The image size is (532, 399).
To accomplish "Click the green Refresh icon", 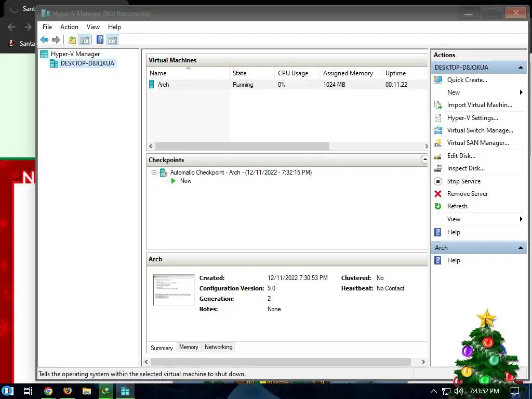I will coord(438,206).
